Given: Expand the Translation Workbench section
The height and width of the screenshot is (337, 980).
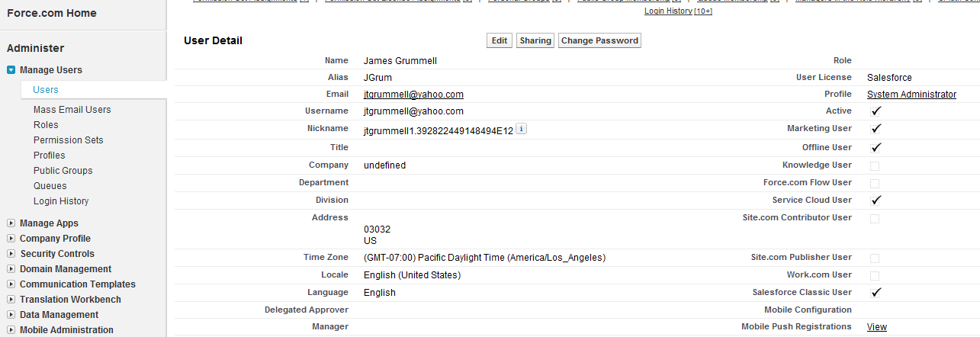Looking at the screenshot, I should click(11, 300).
